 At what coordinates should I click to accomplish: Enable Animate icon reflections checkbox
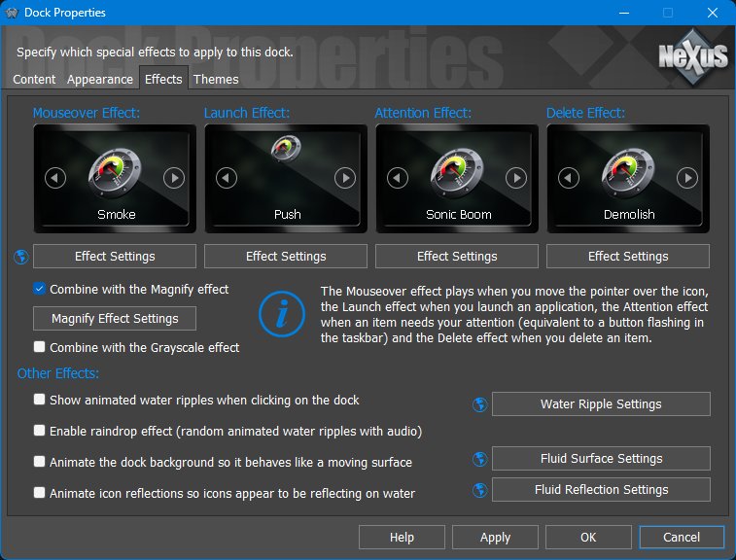tap(40, 492)
